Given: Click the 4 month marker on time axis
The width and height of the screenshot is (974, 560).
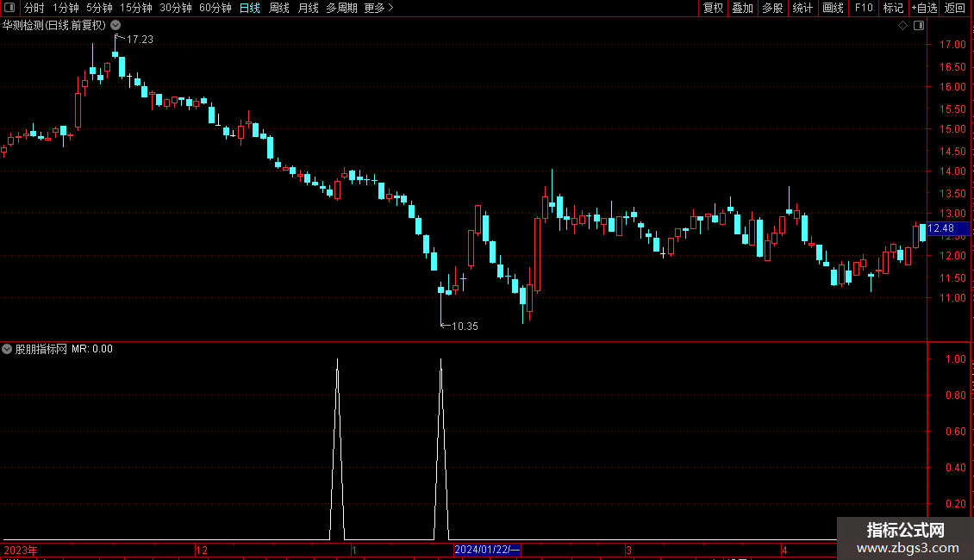Looking at the screenshot, I should coord(784,550).
